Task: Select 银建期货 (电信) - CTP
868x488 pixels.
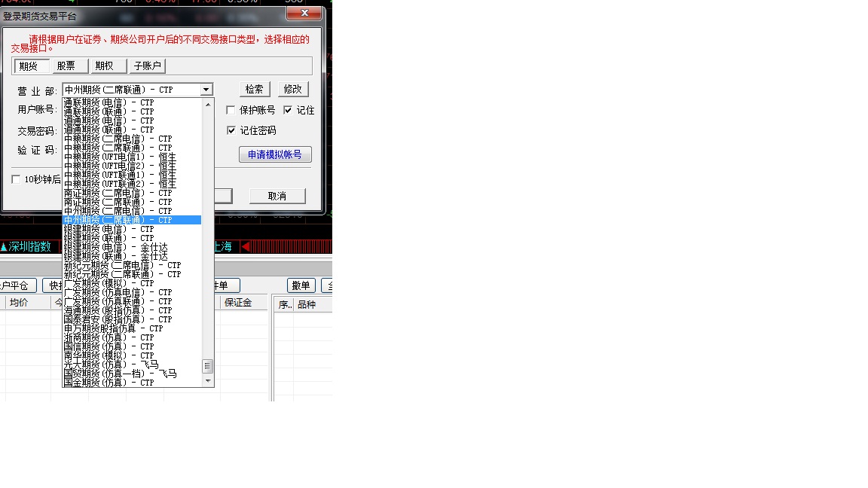Action: click(x=132, y=229)
